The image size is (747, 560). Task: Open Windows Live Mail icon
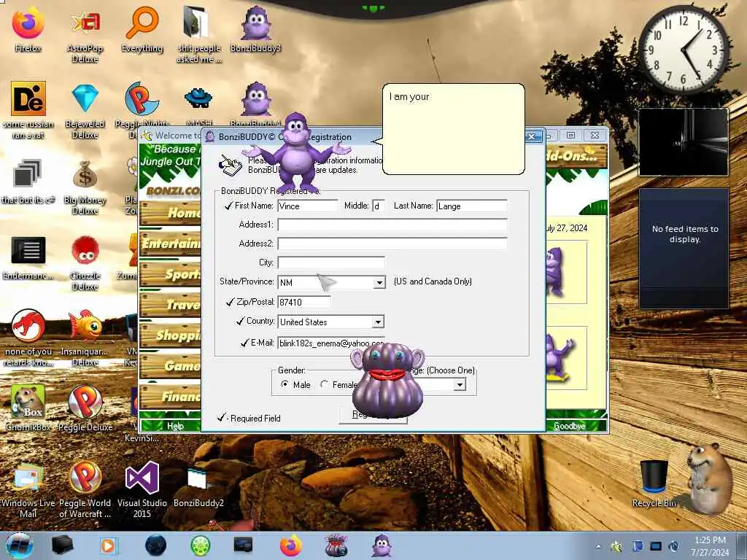pos(28,491)
